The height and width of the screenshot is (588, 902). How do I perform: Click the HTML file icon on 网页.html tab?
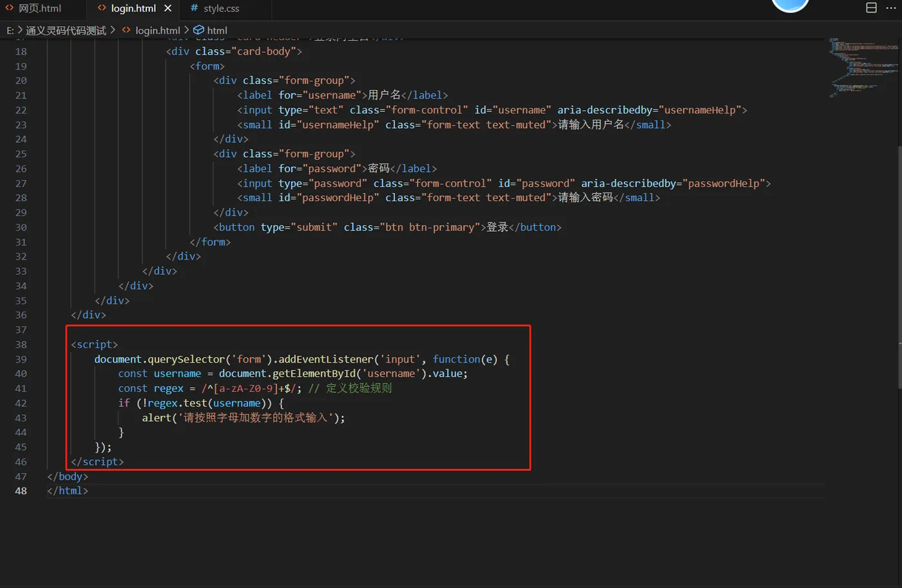click(9, 8)
